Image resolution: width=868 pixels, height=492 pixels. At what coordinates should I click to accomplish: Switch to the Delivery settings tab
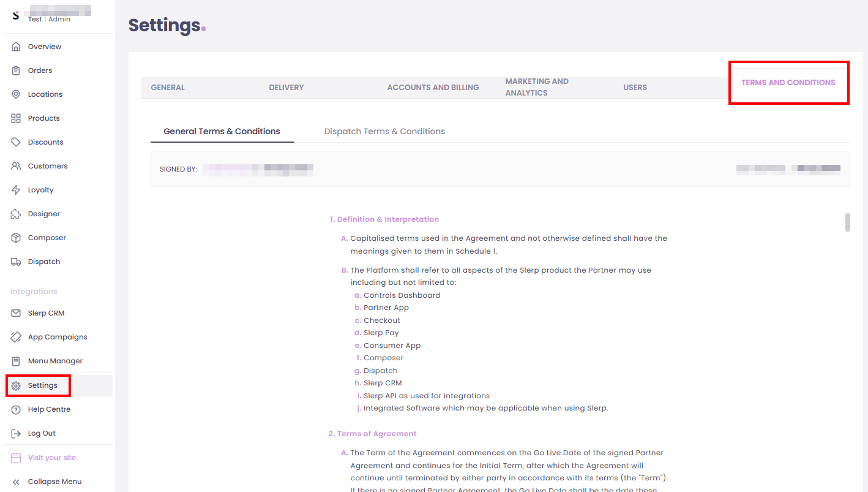pyautogui.click(x=286, y=88)
